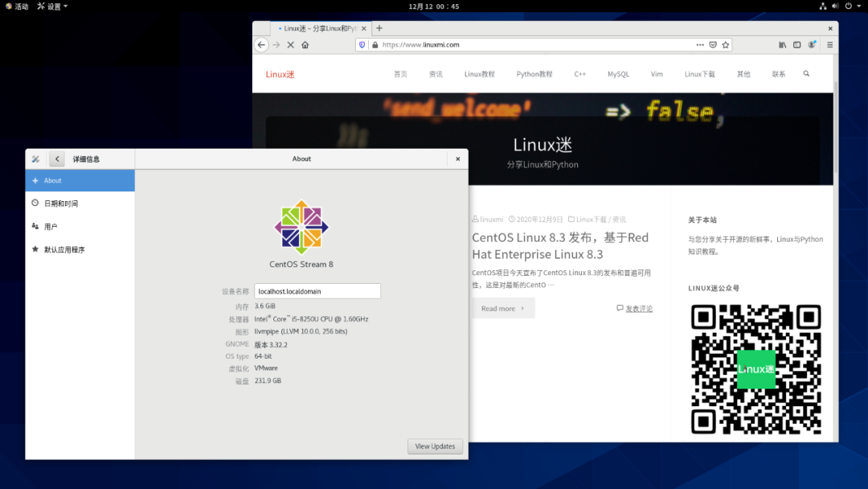The image size is (868, 489).
Task: Open 联系 in site navigation
Action: pos(778,74)
